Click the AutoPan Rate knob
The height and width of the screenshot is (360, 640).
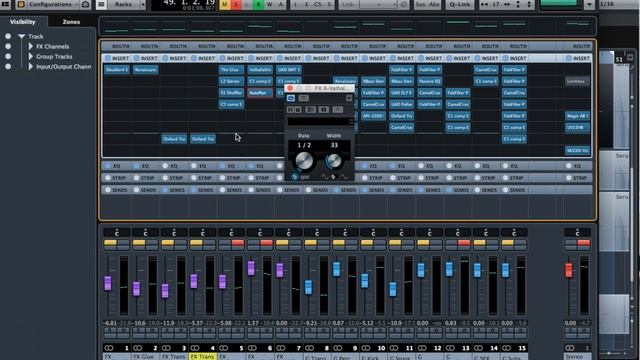[304, 161]
